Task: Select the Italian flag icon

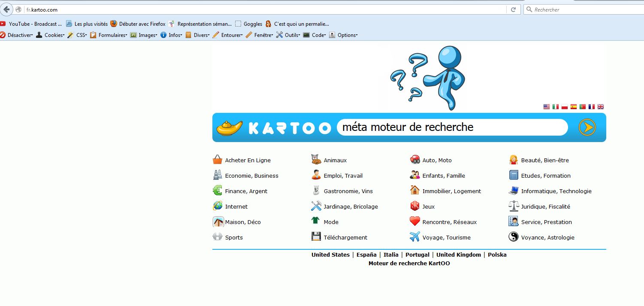Action: 556,106
